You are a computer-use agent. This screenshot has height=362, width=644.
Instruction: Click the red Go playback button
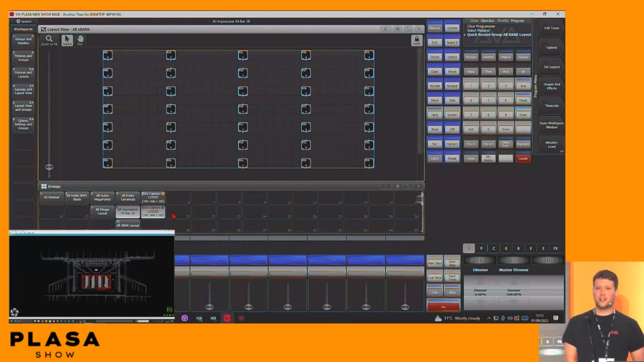(443, 306)
